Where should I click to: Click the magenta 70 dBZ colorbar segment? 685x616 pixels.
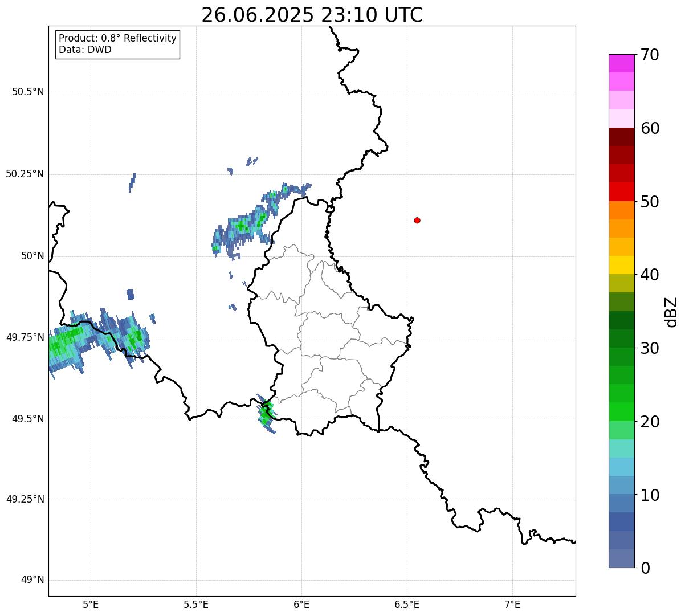tap(622, 63)
